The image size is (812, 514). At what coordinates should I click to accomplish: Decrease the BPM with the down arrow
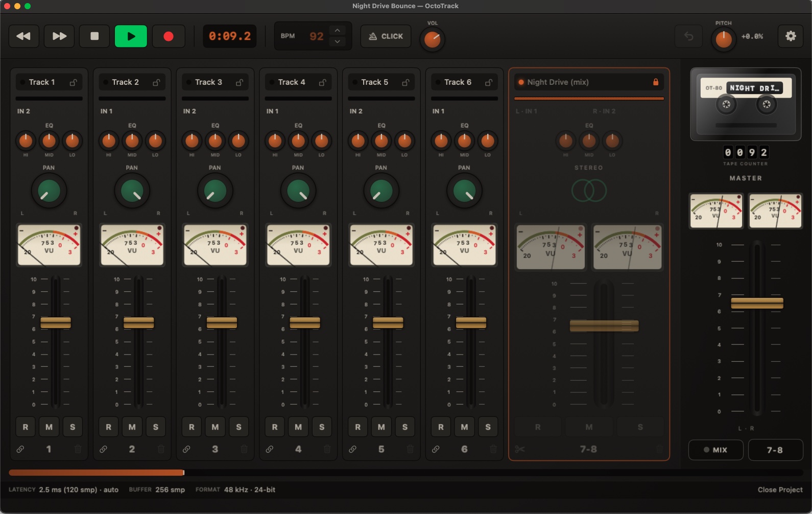coord(337,41)
